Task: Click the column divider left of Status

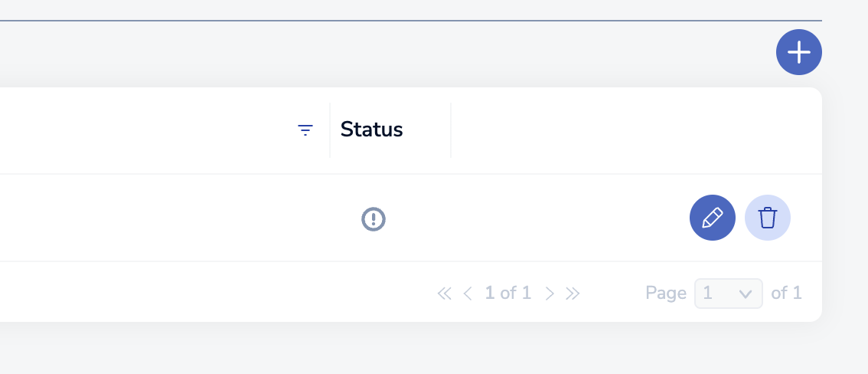Action: pos(330,130)
